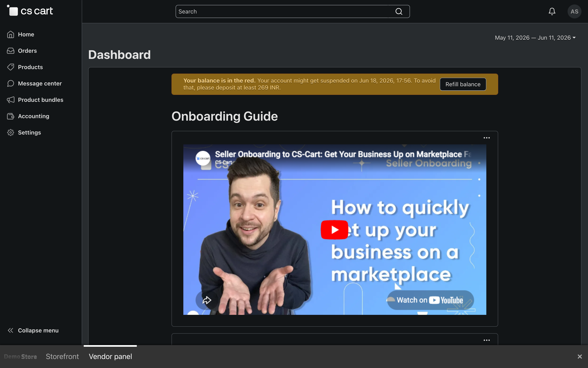The height and width of the screenshot is (368, 588).
Task: Click 'Your balance is in the red.' text
Action: (219, 81)
